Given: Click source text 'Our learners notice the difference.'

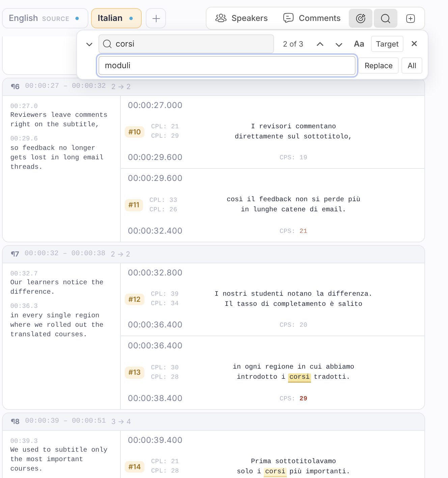Looking at the screenshot, I should 57,287.
